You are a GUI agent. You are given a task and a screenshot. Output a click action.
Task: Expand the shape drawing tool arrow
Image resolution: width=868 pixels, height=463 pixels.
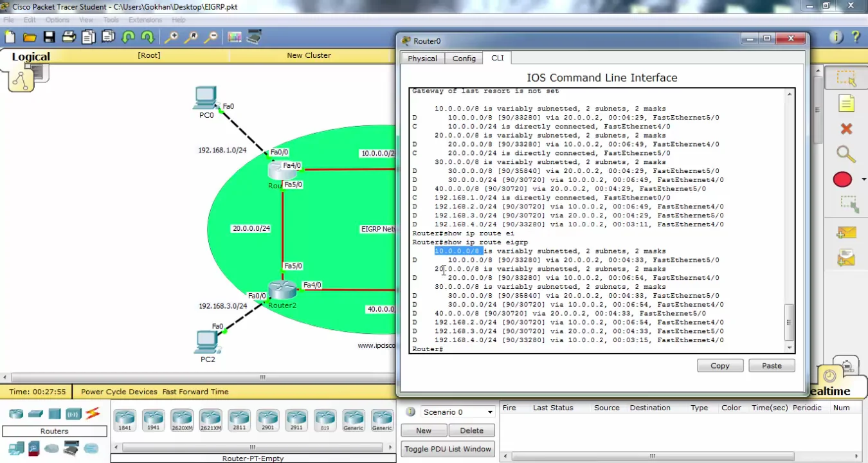[x=863, y=179]
